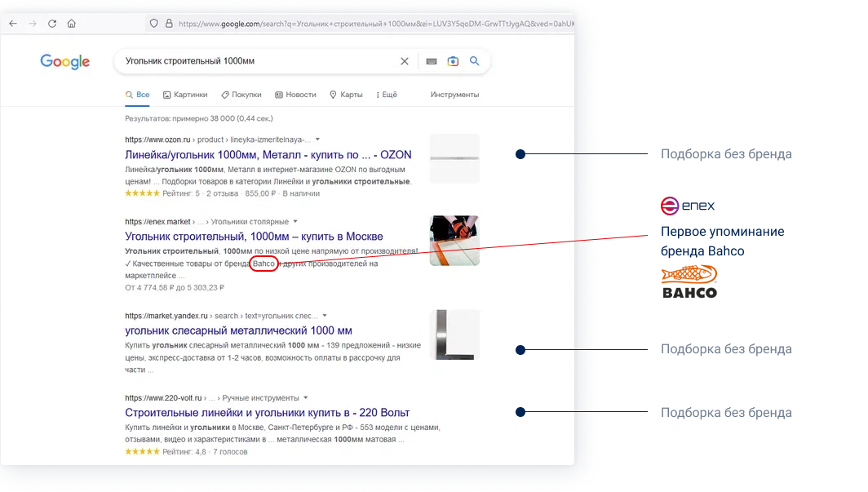The image size is (868, 492).
Task: Click the browser address bar URL
Action: 376,24
